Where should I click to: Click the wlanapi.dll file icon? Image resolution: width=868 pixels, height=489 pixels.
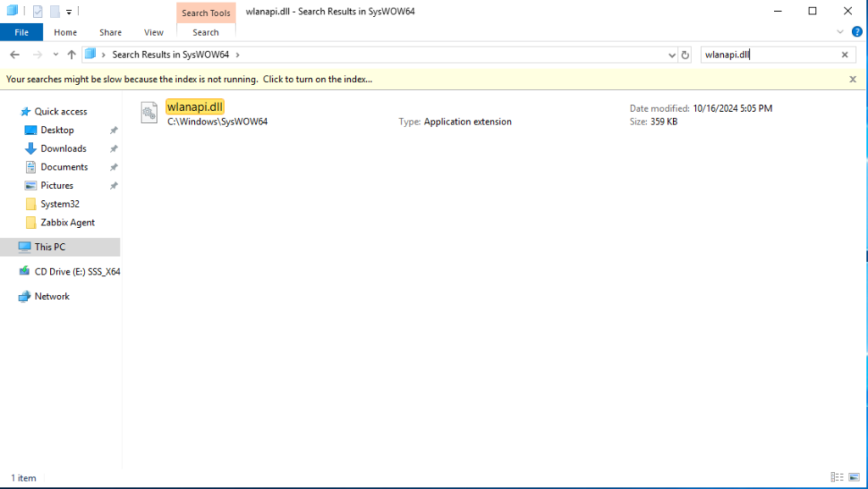149,113
